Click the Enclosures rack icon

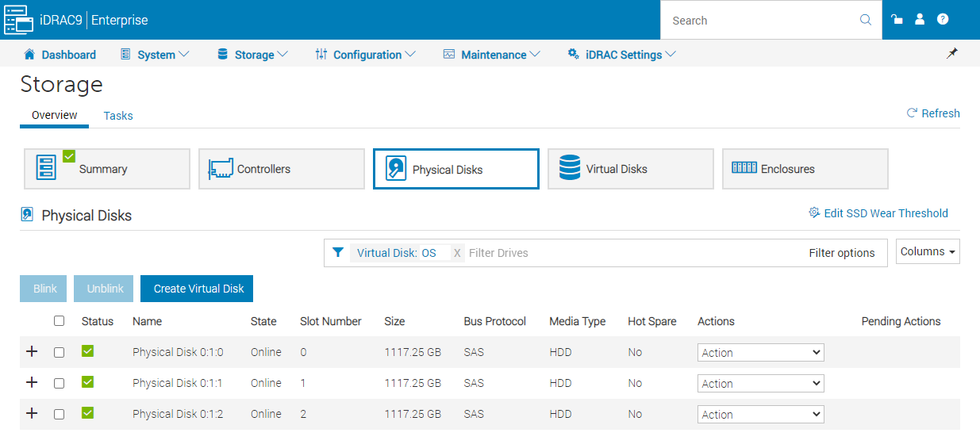tap(744, 168)
